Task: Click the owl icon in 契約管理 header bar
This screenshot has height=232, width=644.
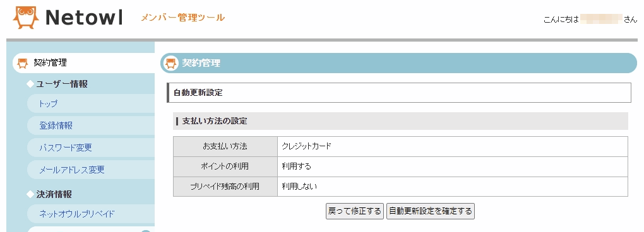Action: 171,63
